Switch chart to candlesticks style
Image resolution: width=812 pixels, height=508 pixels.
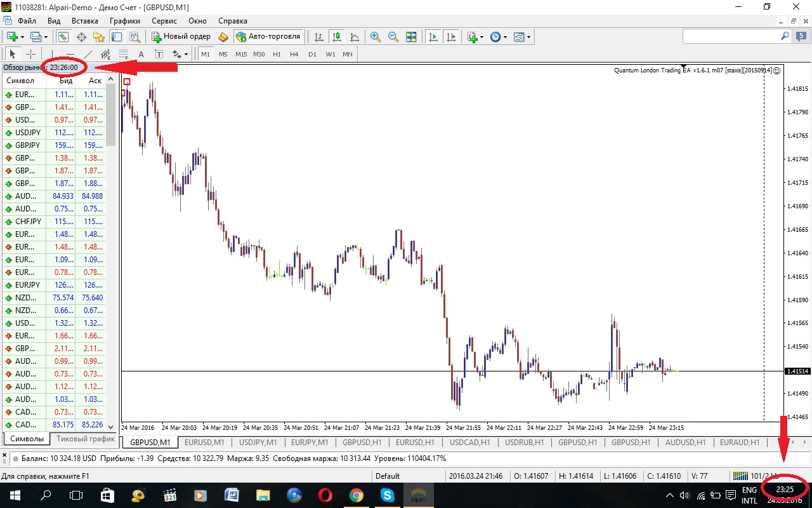[337, 37]
